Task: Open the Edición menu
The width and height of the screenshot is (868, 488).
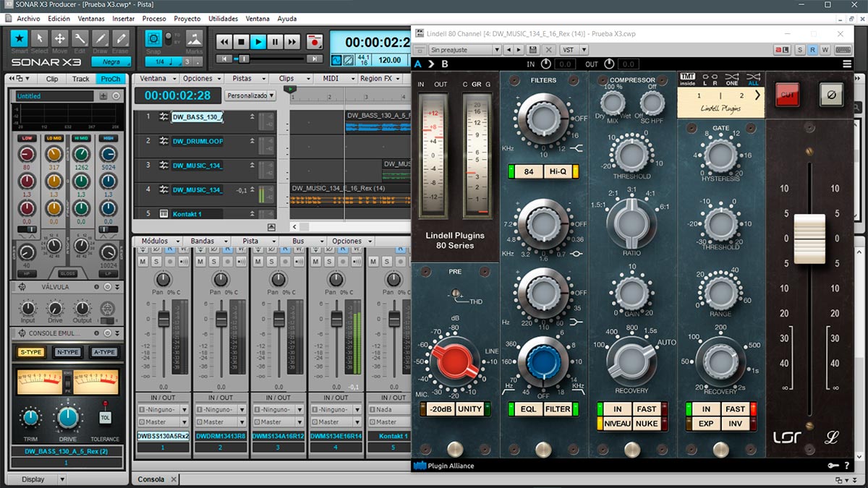Action: (x=59, y=19)
